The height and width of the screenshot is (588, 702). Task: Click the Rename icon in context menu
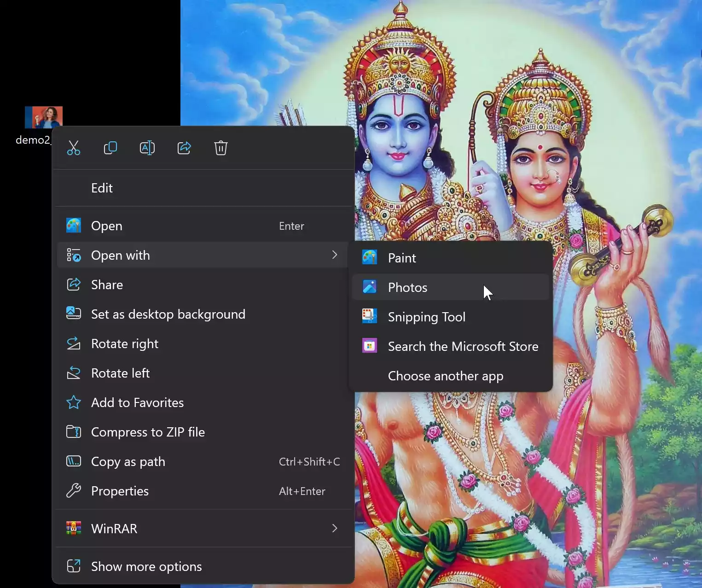(147, 148)
